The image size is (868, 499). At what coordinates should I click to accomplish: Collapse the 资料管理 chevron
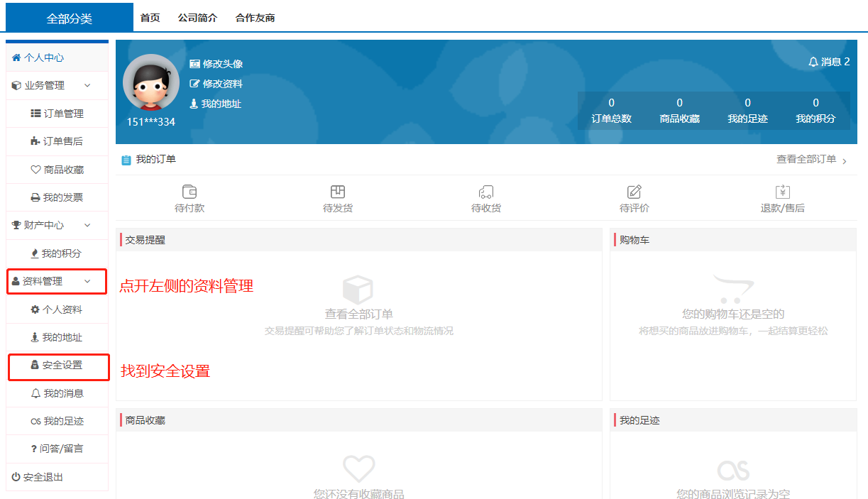(87, 282)
